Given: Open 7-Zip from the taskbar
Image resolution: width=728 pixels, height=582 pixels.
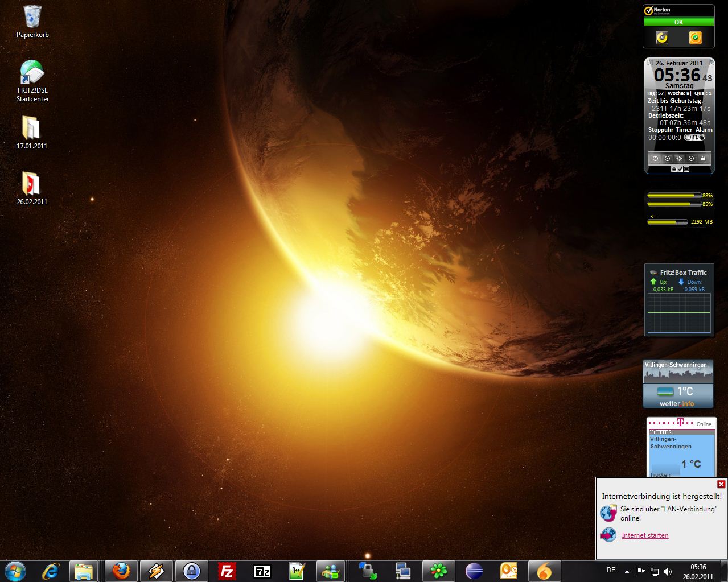Looking at the screenshot, I should [262, 571].
